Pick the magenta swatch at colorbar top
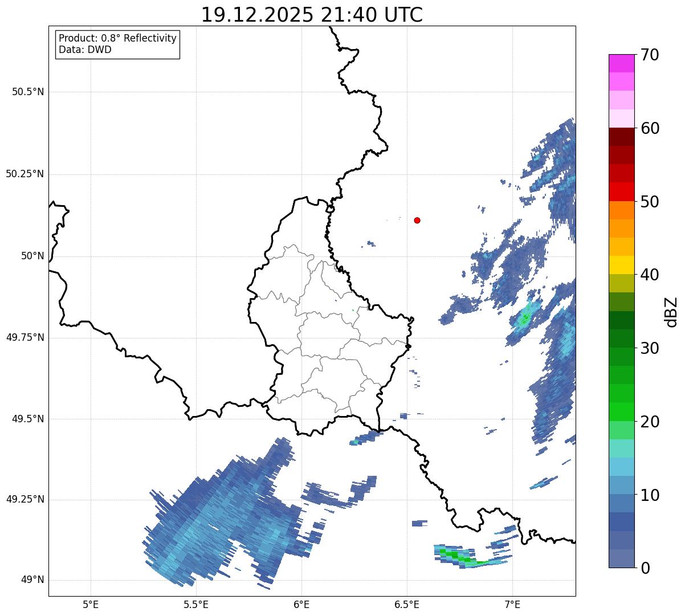This screenshot has height=616, width=685. [621, 63]
